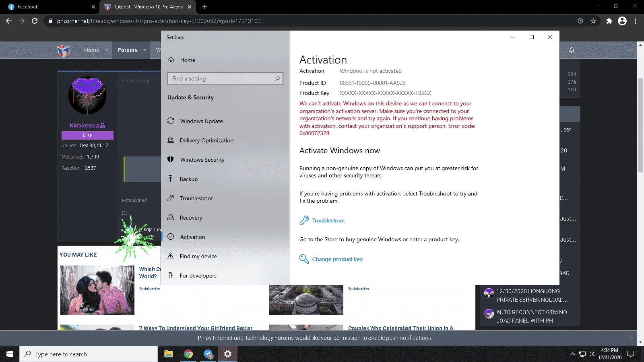Click the Product ID value 00331-10000-00001-AA923
The height and width of the screenshot is (362, 644).
(x=373, y=83)
